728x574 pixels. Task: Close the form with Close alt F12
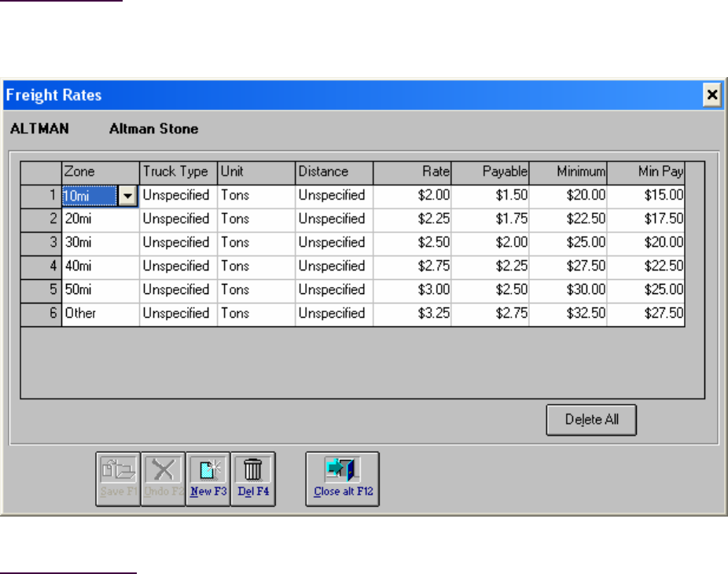point(342,479)
